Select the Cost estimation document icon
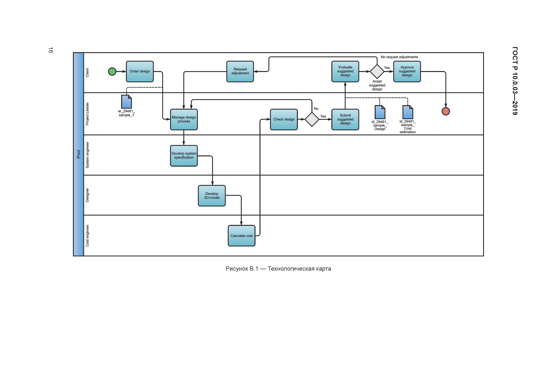Viewport: 555px width, 392px height. tap(408, 112)
